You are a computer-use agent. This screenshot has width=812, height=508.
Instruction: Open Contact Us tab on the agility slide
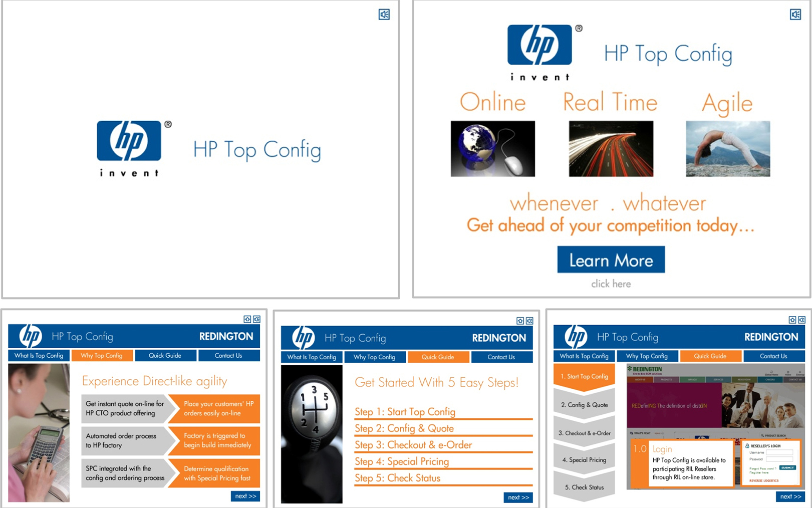coord(228,356)
